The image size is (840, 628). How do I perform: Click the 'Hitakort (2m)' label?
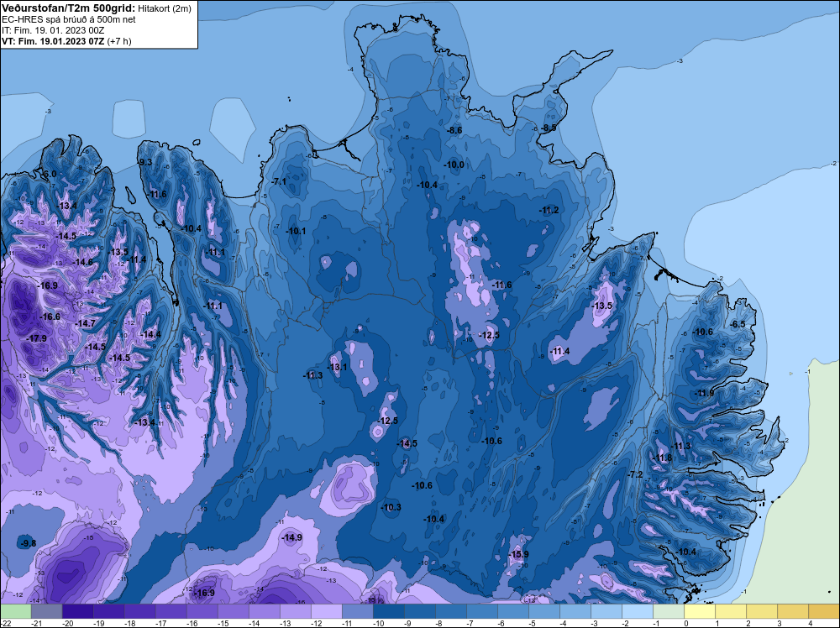pyautogui.click(x=164, y=8)
